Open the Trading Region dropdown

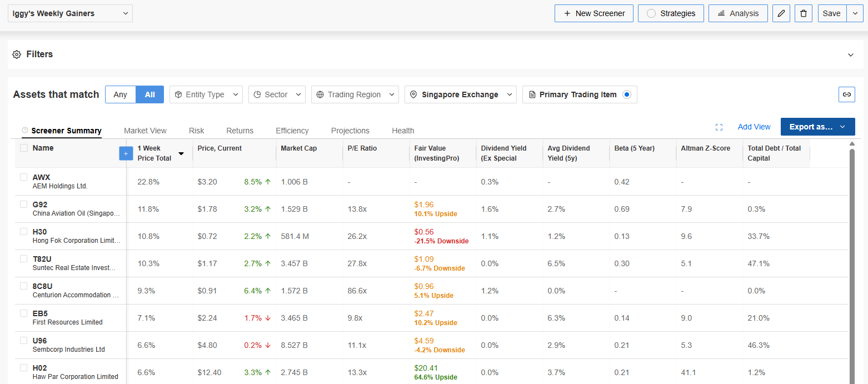[x=355, y=94]
